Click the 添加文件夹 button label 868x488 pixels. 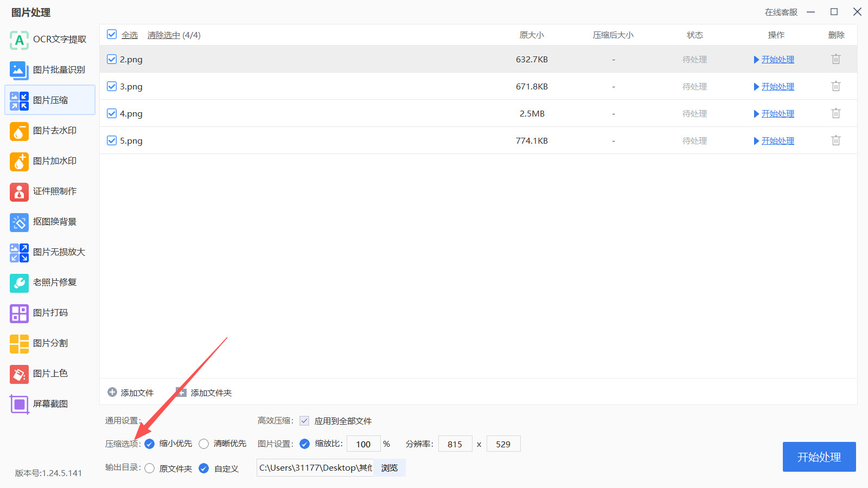tap(212, 393)
